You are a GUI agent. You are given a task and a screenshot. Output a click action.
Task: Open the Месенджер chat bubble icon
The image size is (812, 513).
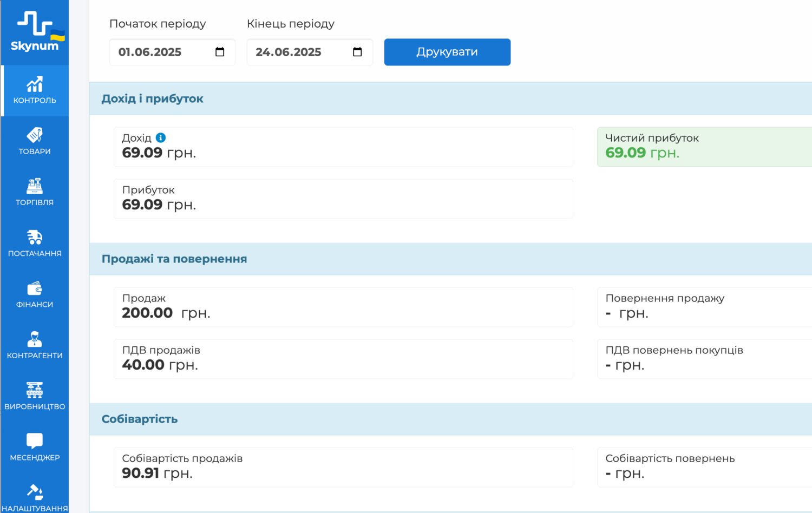[x=35, y=441]
